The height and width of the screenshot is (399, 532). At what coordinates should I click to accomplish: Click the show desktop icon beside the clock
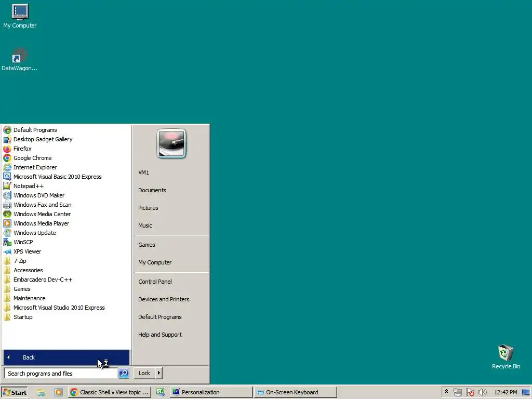tap(526, 393)
